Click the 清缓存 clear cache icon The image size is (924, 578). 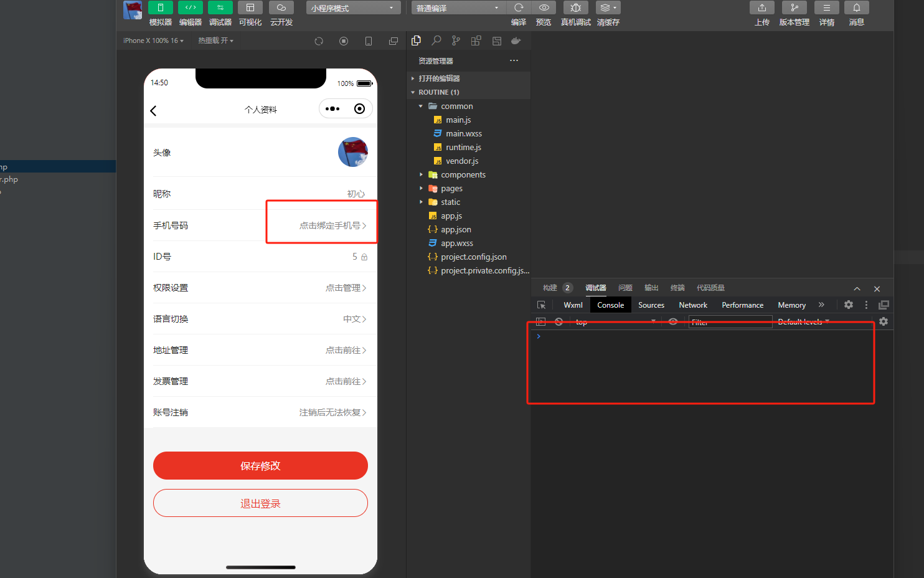[x=608, y=7]
